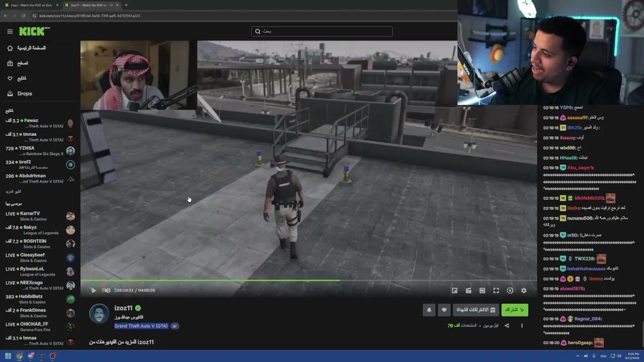Screen dimensions: 644x362
Task: Close the izoz11 browser tab
Action: [117, 5]
